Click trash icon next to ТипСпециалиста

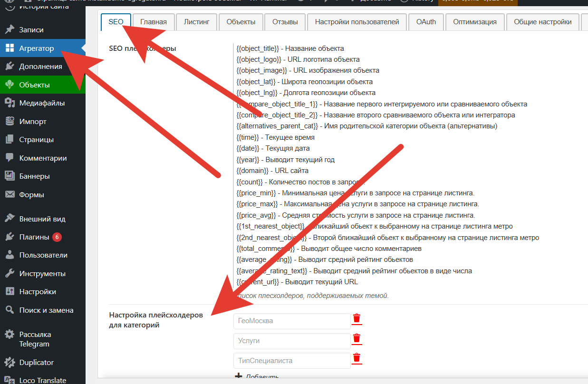[x=357, y=358]
